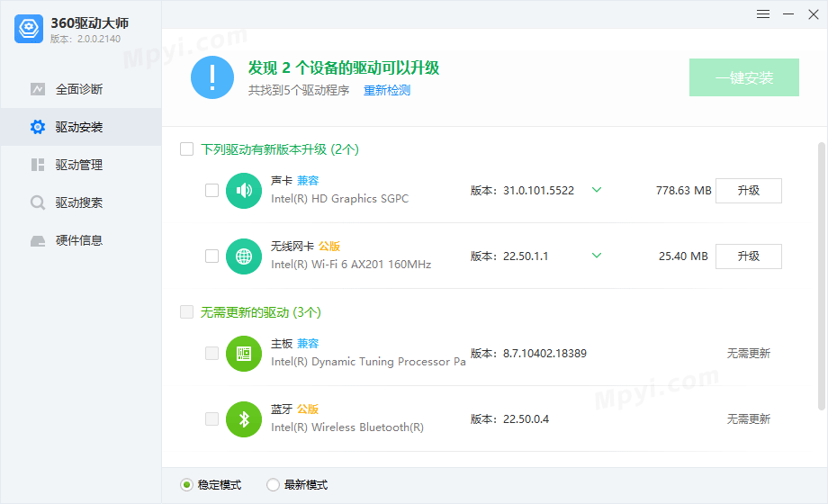
Task: Switch to 驱动安装 section
Action: (x=81, y=127)
